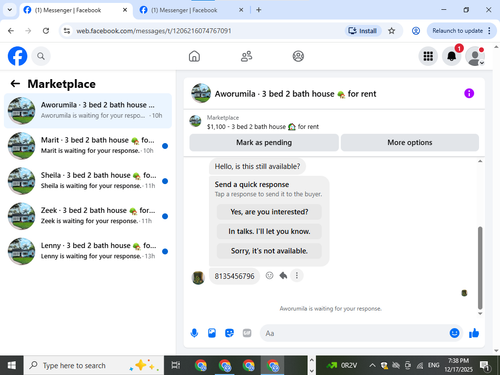Screen dimensions: 500x375
Task: Click the address bar URL
Action: [154, 31]
